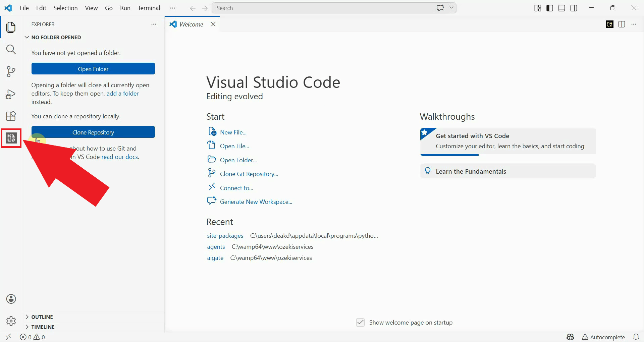Open the Go menu
The height and width of the screenshot is (342, 644).
tap(109, 8)
